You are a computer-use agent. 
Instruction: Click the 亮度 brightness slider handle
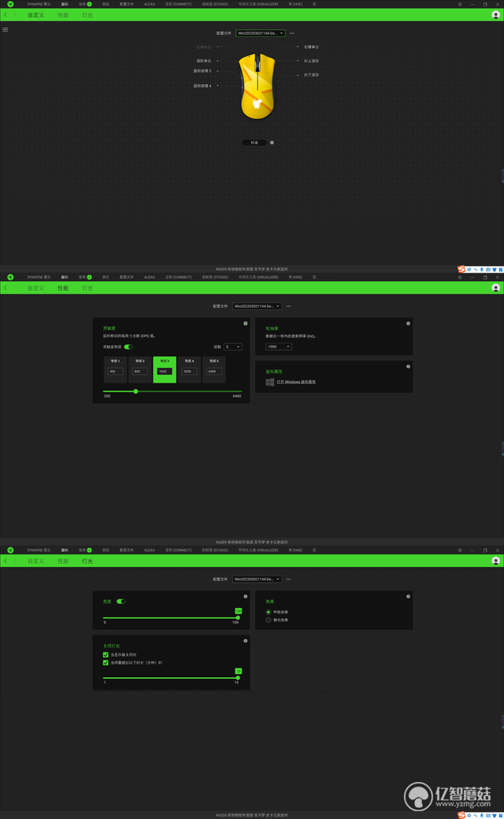pos(238,618)
